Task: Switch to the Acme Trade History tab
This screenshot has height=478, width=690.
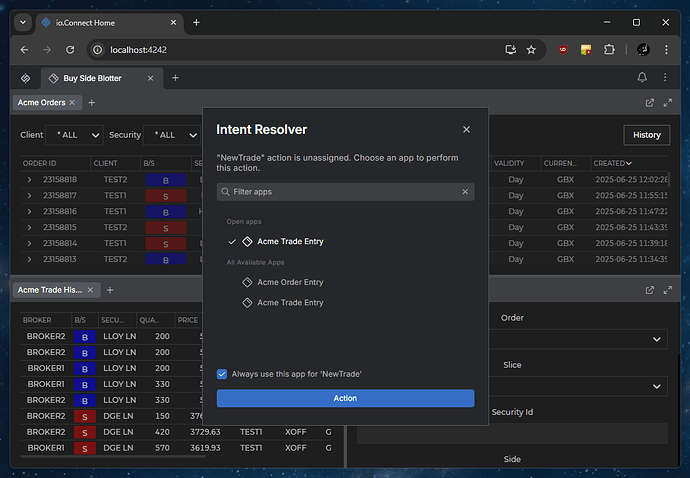Action: (48, 290)
